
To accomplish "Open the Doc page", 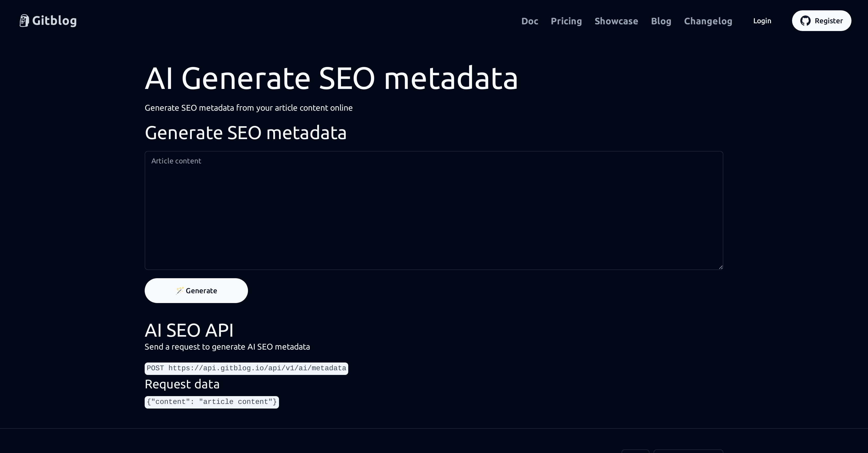I will point(530,21).
